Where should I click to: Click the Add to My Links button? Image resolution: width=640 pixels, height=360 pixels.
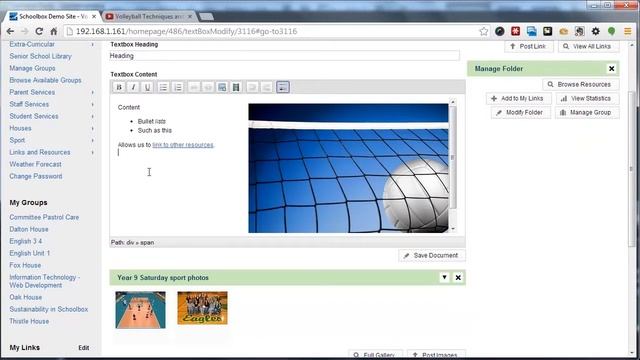click(518, 98)
